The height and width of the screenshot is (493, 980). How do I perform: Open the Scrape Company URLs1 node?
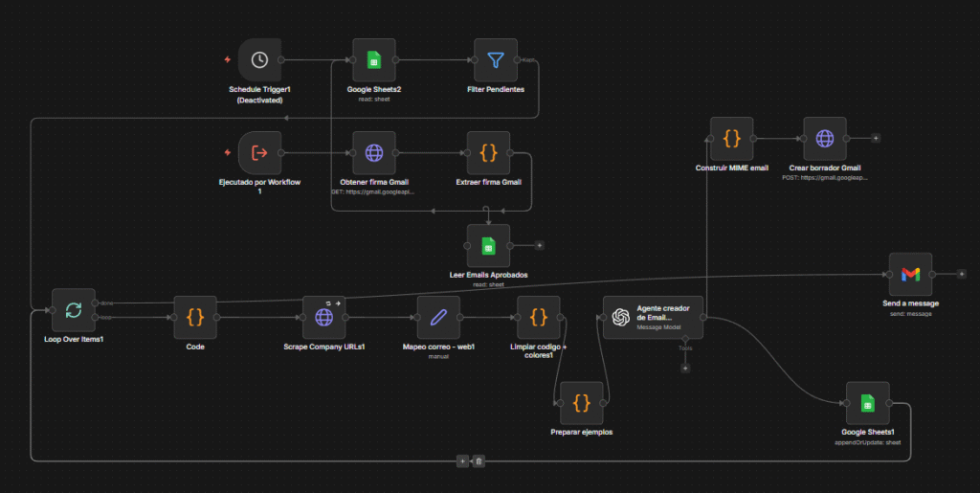click(323, 318)
